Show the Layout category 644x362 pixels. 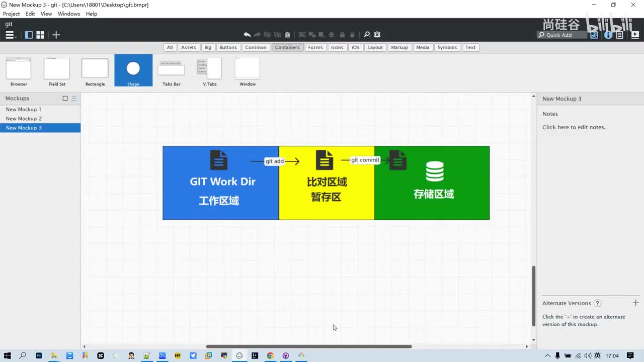pyautogui.click(x=375, y=47)
